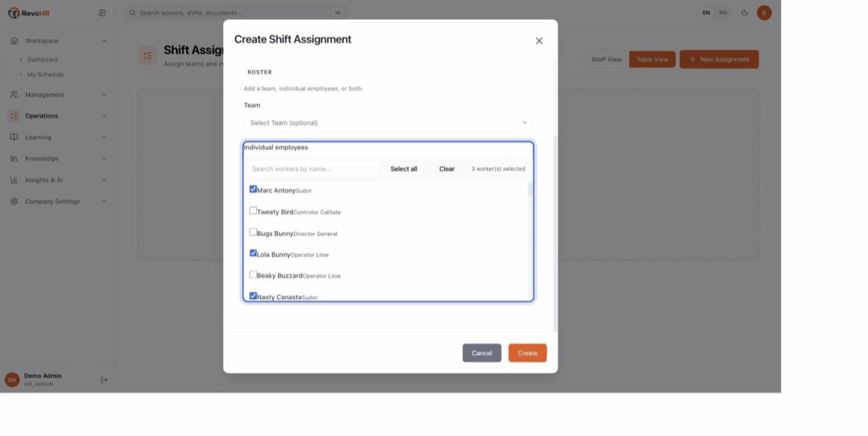Image resolution: width=868 pixels, height=436 pixels.
Task: Expand the Management sidebar section
Action: [x=57, y=95]
